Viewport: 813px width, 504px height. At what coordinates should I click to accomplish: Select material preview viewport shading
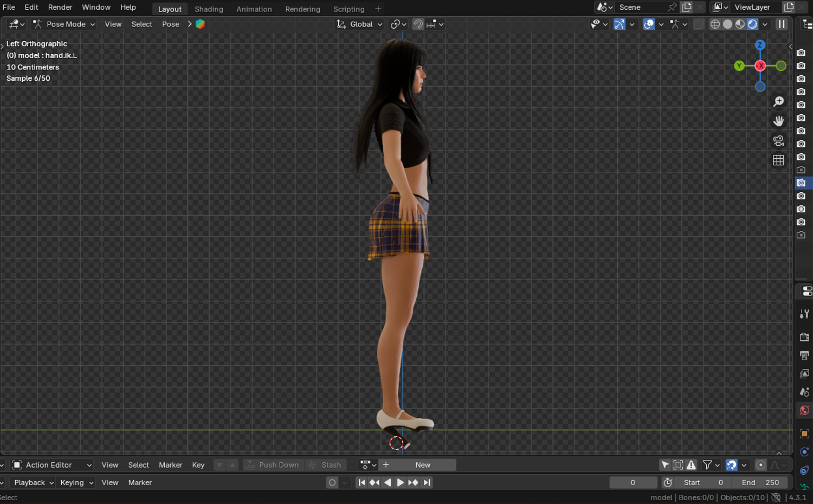coord(740,24)
